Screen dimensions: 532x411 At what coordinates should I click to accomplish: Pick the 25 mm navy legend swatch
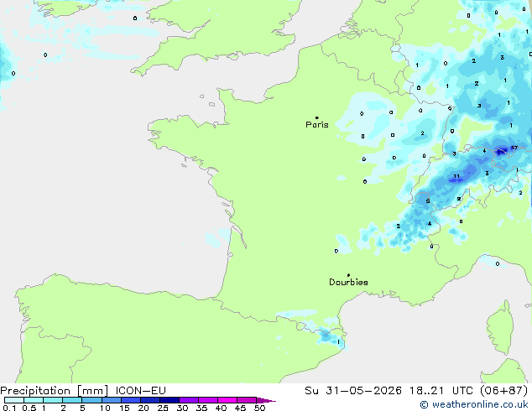(170, 400)
